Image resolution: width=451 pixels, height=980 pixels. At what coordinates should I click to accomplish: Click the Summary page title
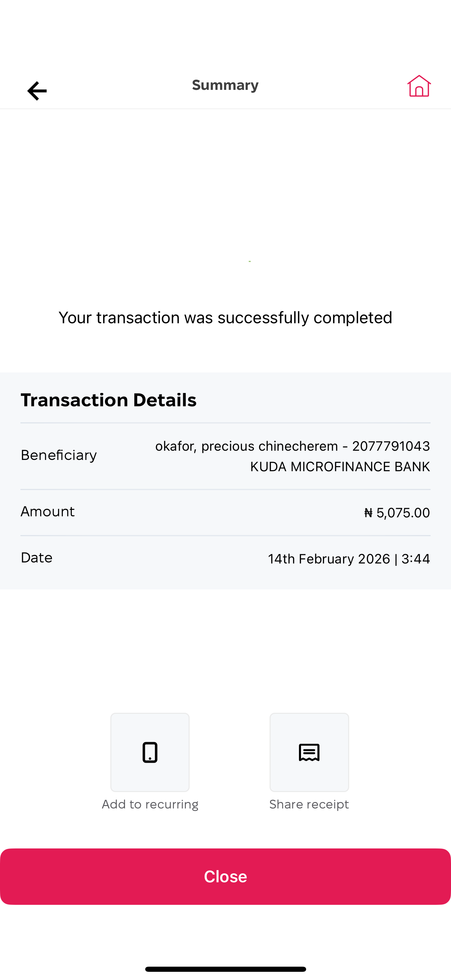225,85
